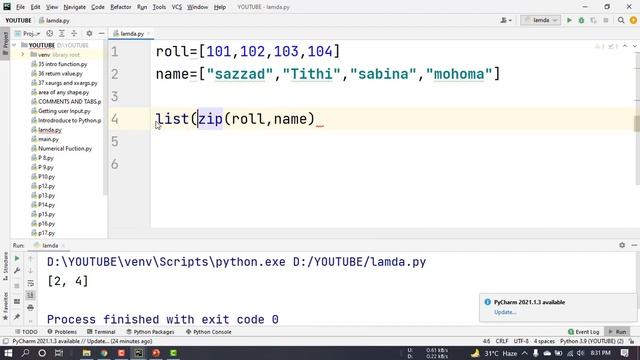Open the Event Log
The image size is (640, 360).
pos(584,332)
